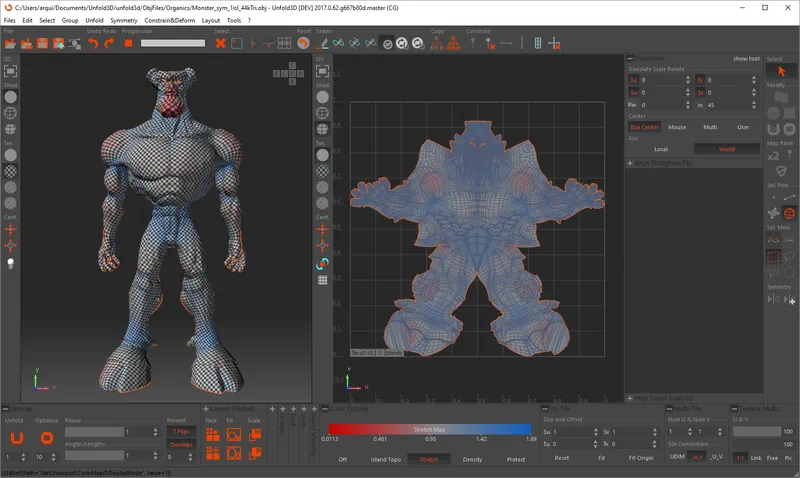Open the Symmetry menu

pos(124,20)
